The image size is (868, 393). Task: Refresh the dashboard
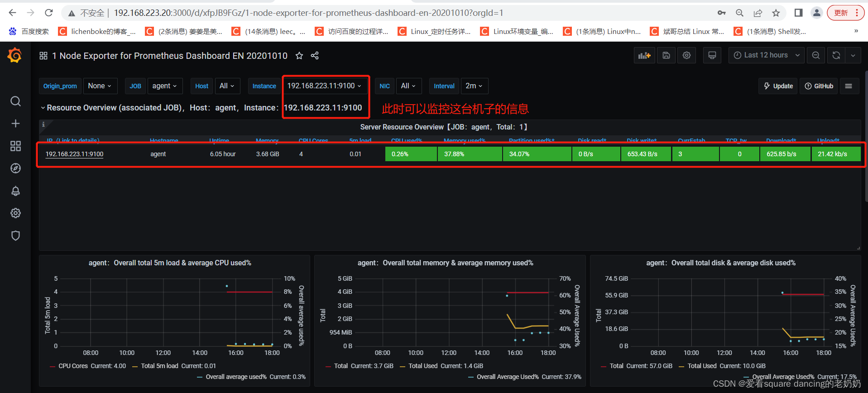(x=836, y=55)
